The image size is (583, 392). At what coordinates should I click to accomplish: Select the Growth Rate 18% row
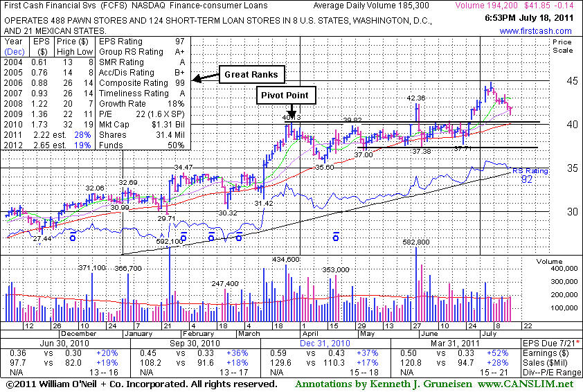(142, 104)
